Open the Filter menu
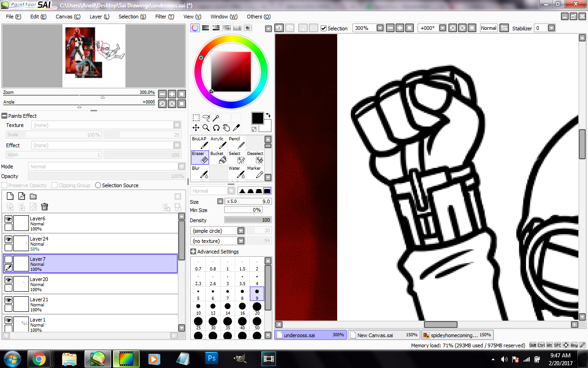Image resolution: width=588 pixels, height=368 pixels. click(x=164, y=17)
